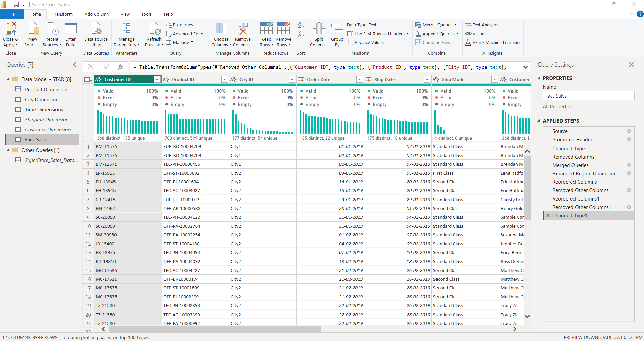Click the Ship Date type icon
The height and width of the screenshot is (341, 644).
[x=369, y=79]
